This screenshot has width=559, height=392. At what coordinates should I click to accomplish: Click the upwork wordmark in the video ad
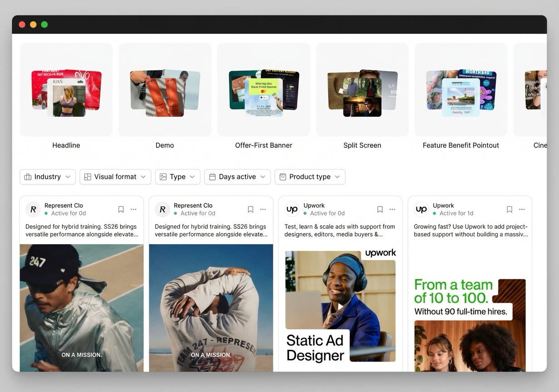coord(380,253)
